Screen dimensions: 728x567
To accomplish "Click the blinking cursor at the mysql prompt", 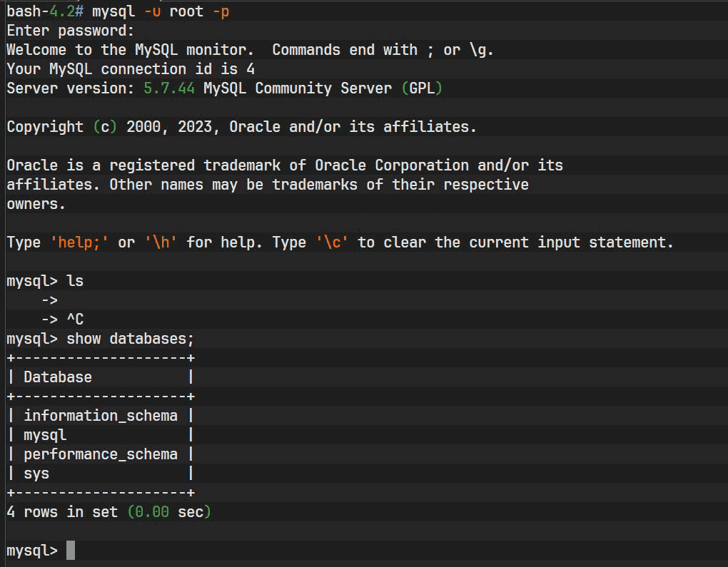I will coord(71,551).
